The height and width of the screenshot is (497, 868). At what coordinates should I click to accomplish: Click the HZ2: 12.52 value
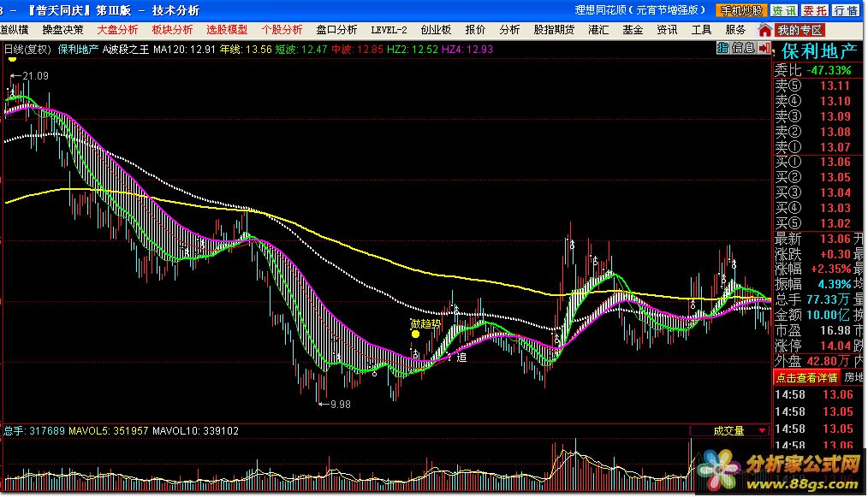pos(413,50)
